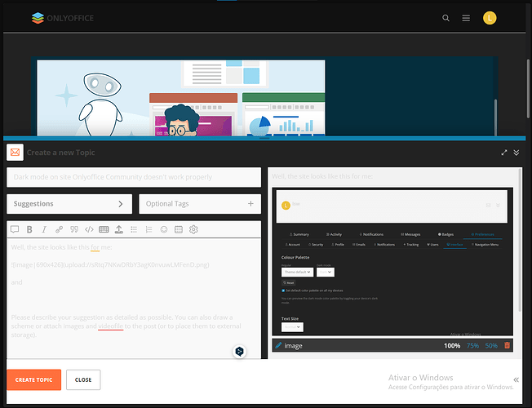Insert a blockquote with the quote icon
Screen dimensions: 532x408
pos(75,229)
